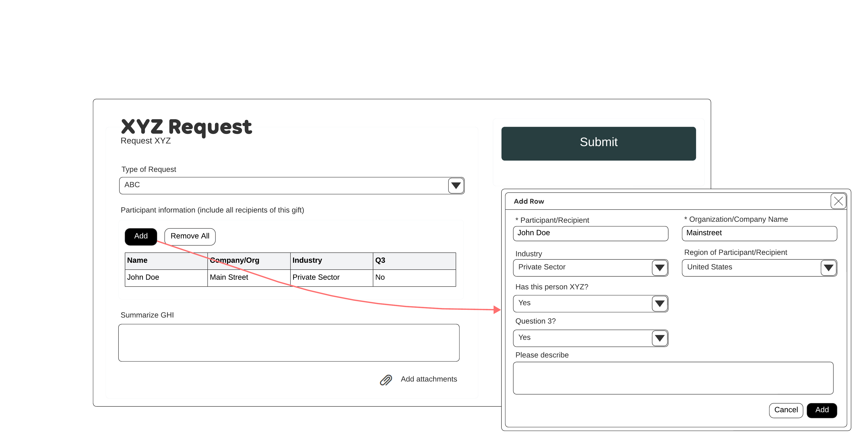
Task: Expand Region of Participant/Recipient dropdown
Action: tap(828, 268)
